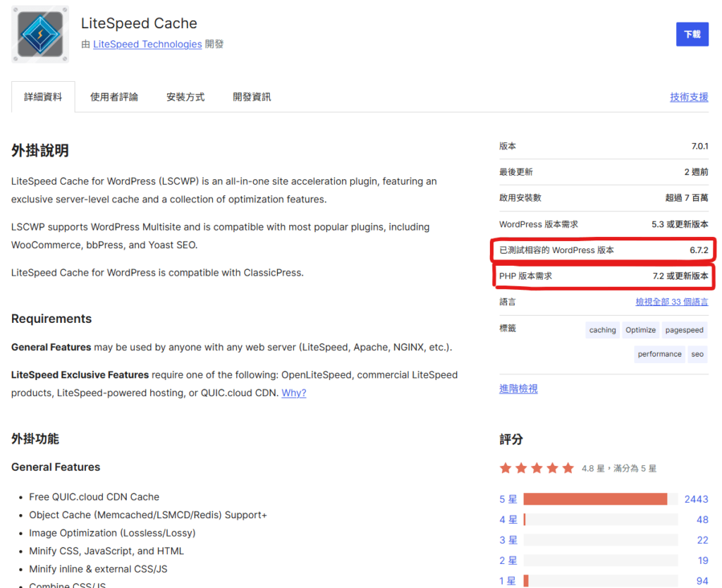Click the version value 7.0.1
The width and height of the screenshot is (722, 588).
(x=699, y=146)
